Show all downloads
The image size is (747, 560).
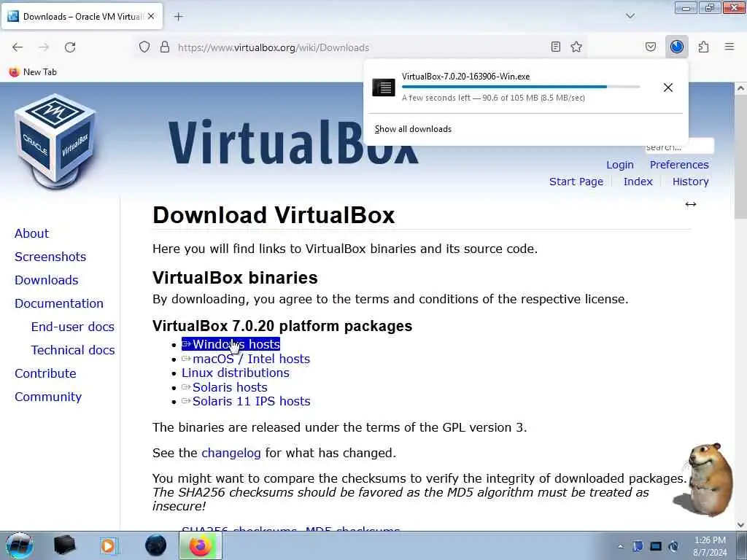coord(413,129)
